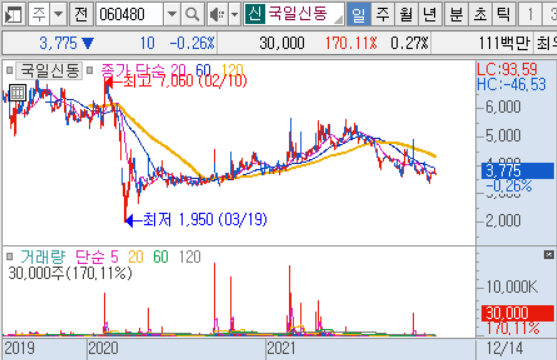Image resolution: width=557 pixels, height=360 pixels.
Task: Click the 국일신동 chart legend label
Action: (49, 71)
